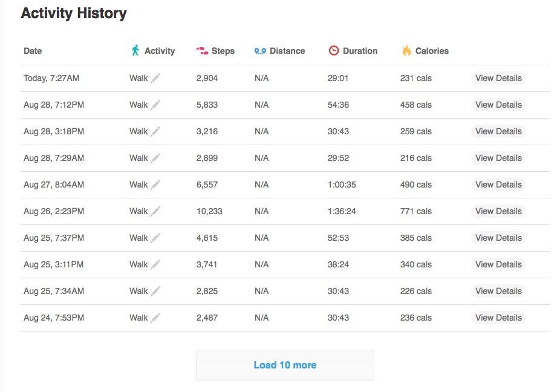Image resolution: width=560 pixels, height=392 pixels.
Task: Open View Details for the Aug 24 7:53PM walk
Action: click(x=498, y=318)
